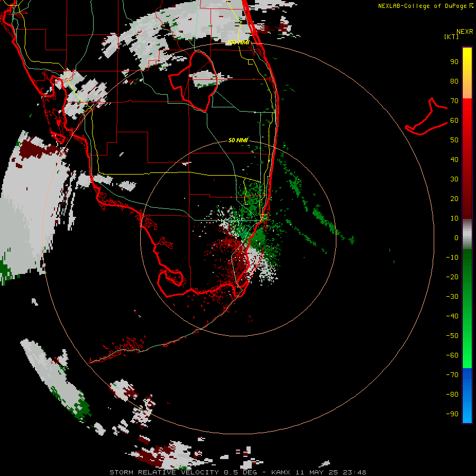The height and width of the screenshot is (476, 476).
Task: Click the -90 value on velocity scale
Action: click(452, 414)
